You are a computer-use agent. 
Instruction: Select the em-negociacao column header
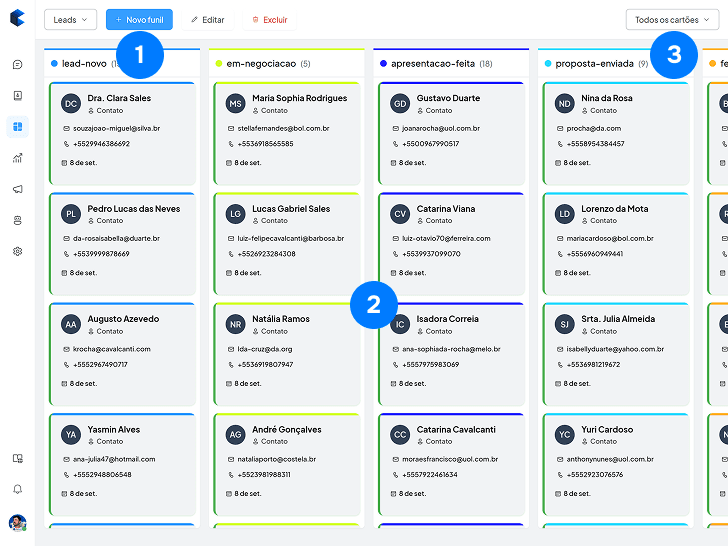click(x=262, y=63)
